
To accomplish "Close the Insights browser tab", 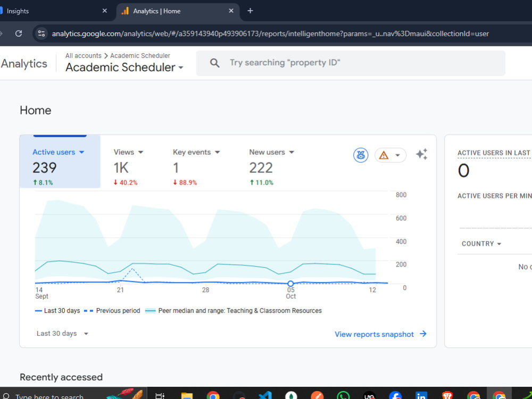I will coord(104,11).
